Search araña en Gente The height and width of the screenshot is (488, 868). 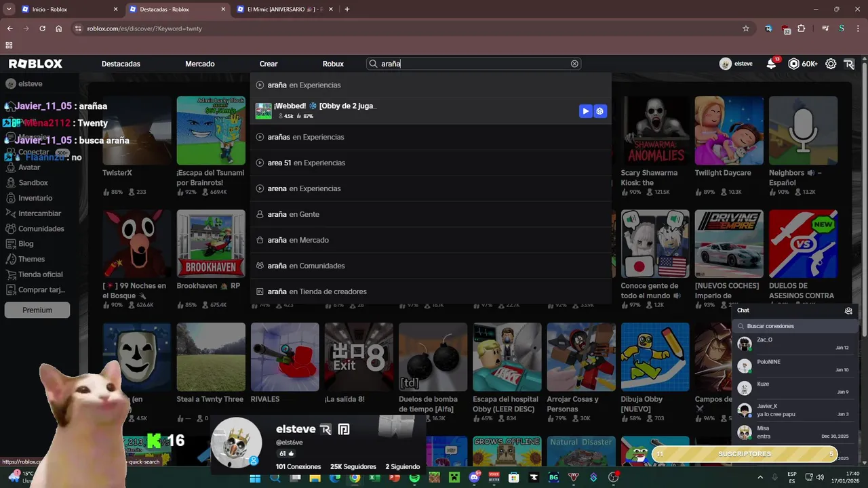pos(431,214)
